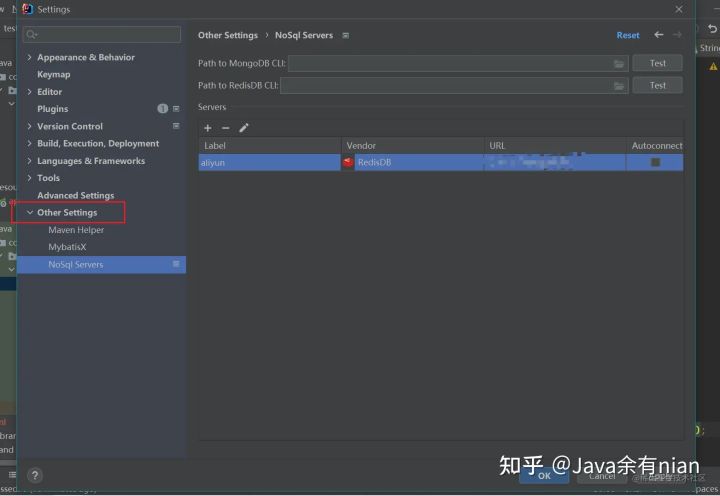Select Maven Helper settings
Viewport: 720px width, 496px height.
pos(76,230)
